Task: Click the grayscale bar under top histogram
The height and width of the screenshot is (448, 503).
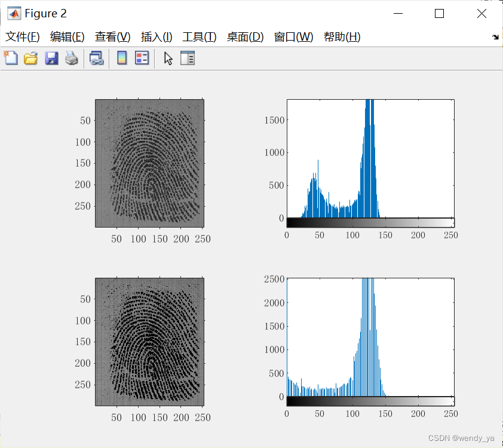Action: [x=370, y=223]
